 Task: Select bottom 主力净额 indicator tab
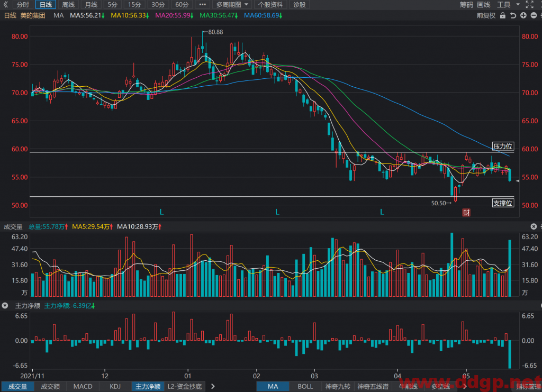[148, 387]
